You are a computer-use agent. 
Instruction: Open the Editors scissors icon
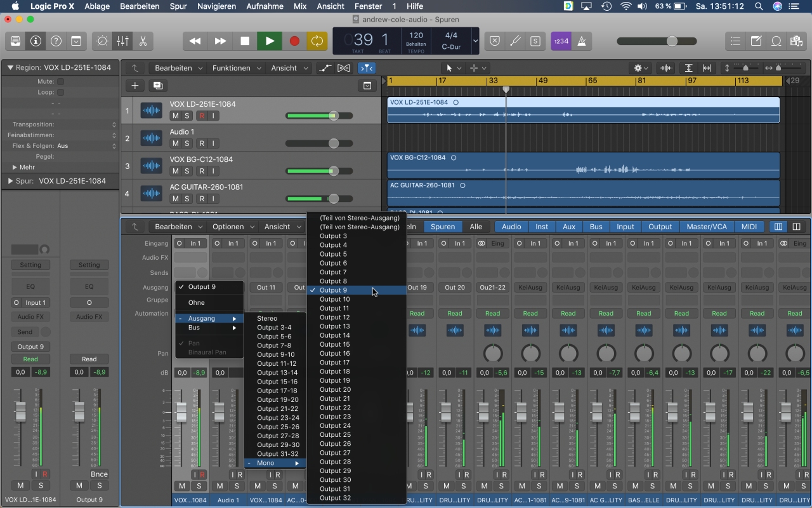click(143, 41)
